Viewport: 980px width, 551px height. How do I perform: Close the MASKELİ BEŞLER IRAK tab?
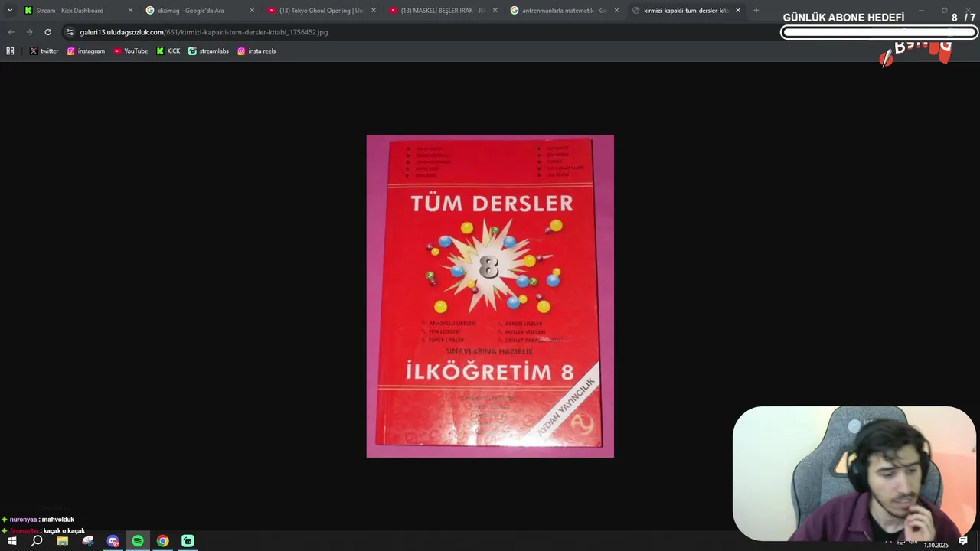click(x=495, y=11)
